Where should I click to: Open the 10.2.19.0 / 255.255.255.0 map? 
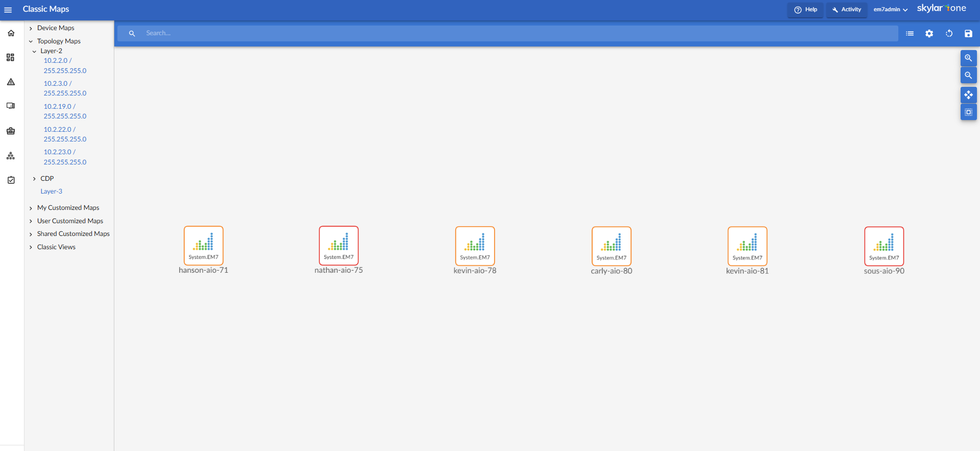tap(65, 111)
